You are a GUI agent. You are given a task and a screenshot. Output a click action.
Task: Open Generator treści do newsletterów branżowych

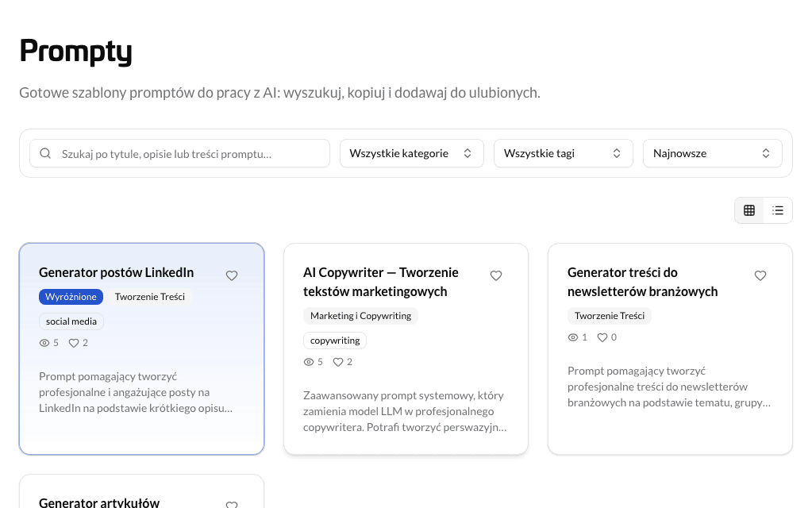pyautogui.click(x=642, y=282)
